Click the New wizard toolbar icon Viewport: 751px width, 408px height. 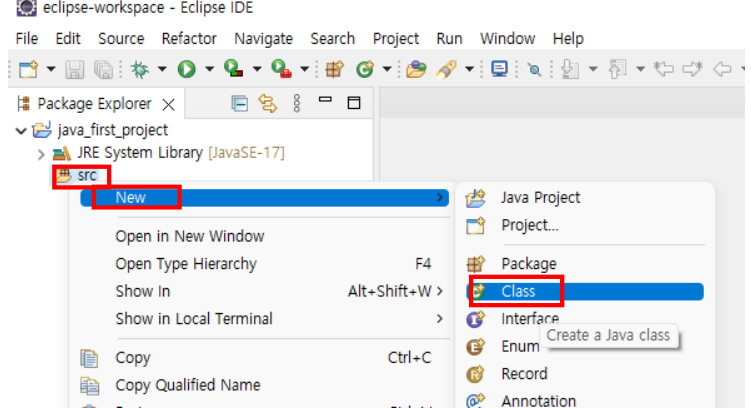pyautogui.click(x=28, y=69)
